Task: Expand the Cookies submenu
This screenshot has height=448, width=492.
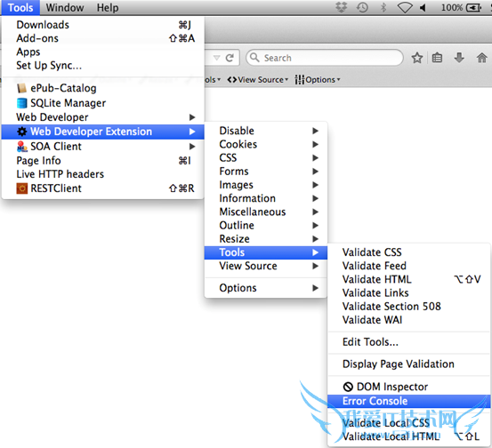Action: 266,144
